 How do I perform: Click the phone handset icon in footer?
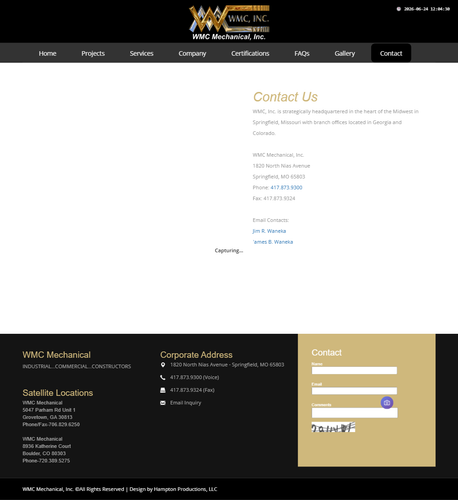pyautogui.click(x=163, y=377)
